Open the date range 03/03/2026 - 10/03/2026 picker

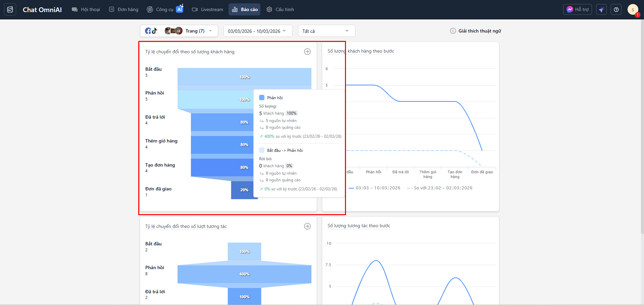[x=257, y=31]
